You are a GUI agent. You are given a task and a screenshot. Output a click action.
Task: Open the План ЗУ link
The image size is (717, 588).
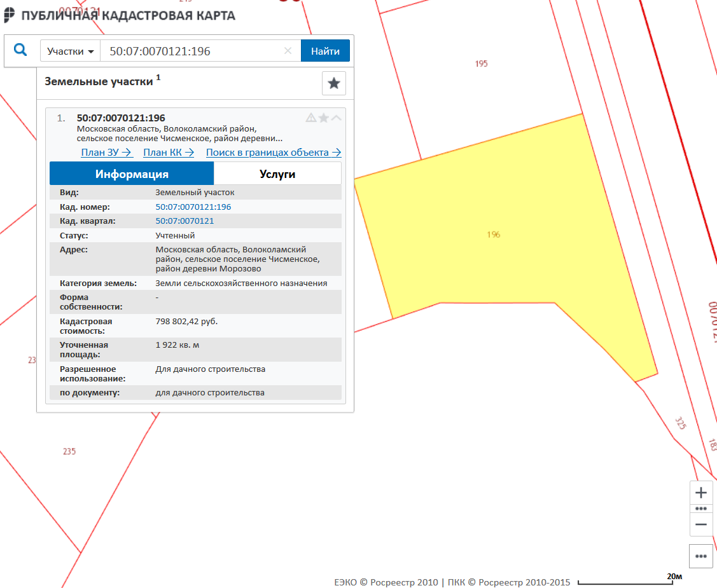point(106,152)
